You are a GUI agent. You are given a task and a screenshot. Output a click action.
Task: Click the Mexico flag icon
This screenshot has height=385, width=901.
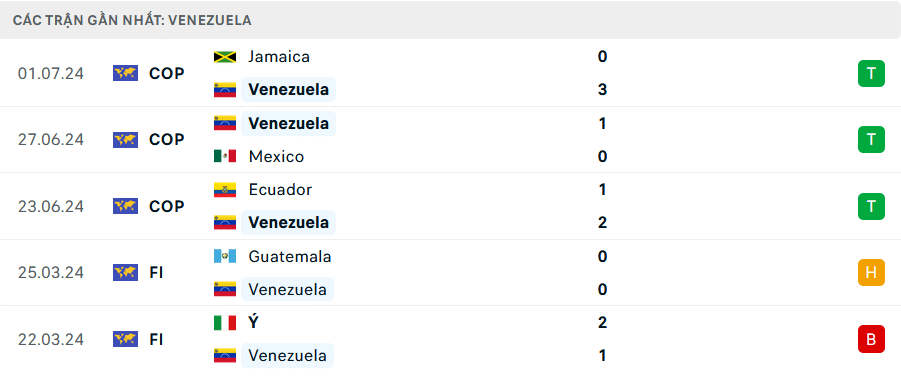(x=225, y=156)
